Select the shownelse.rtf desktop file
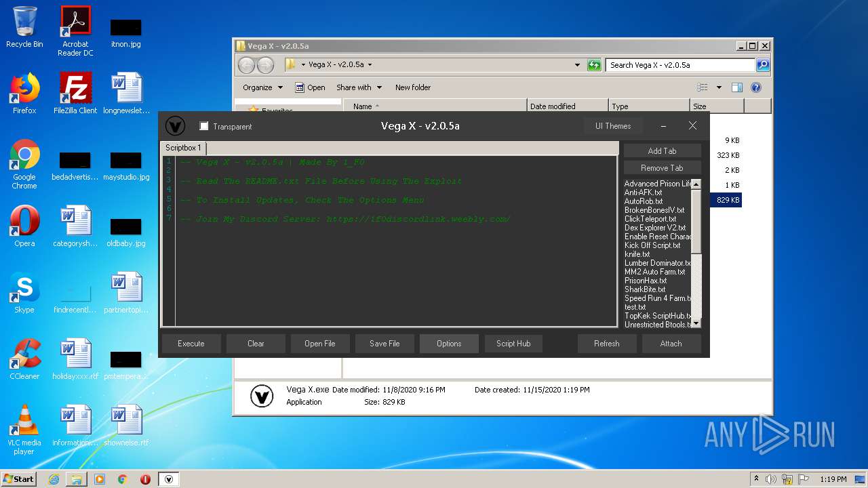The image size is (868, 488). [x=126, y=426]
